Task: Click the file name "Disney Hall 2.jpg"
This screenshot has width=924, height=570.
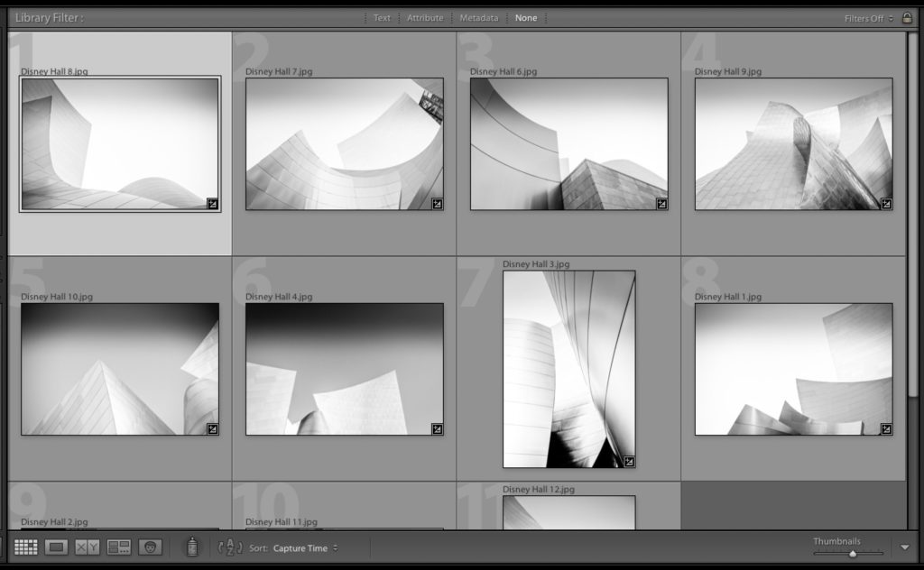Action: [x=54, y=521]
